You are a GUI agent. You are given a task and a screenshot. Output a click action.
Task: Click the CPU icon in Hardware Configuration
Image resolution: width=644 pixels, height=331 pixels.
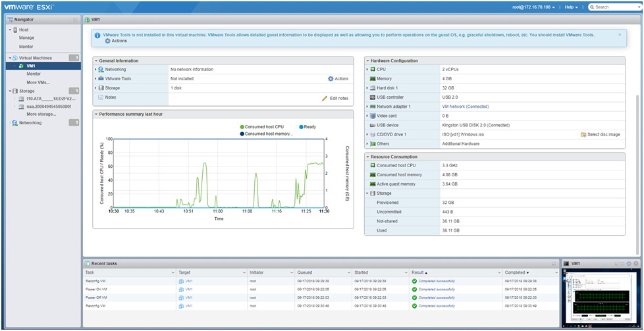point(373,69)
